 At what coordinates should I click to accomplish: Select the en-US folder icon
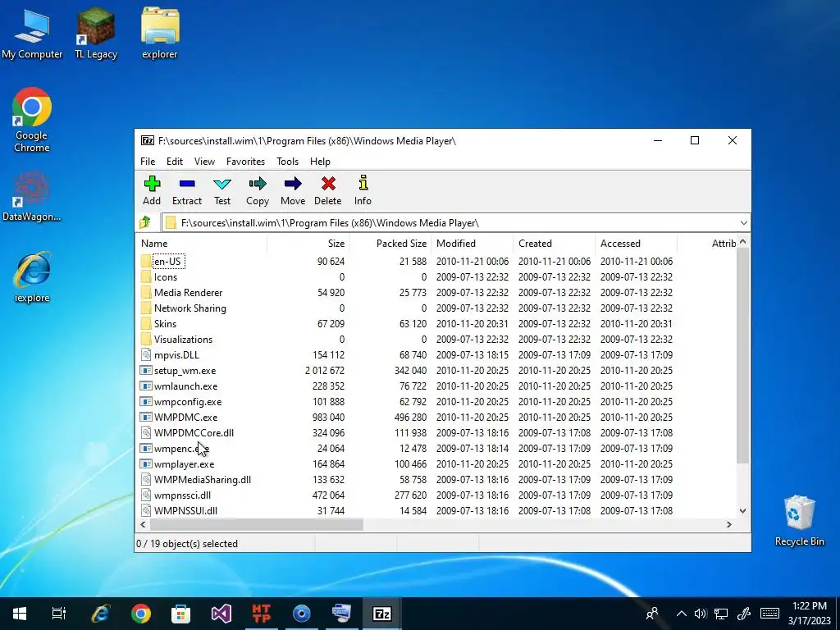pyautogui.click(x=146, y=262)
